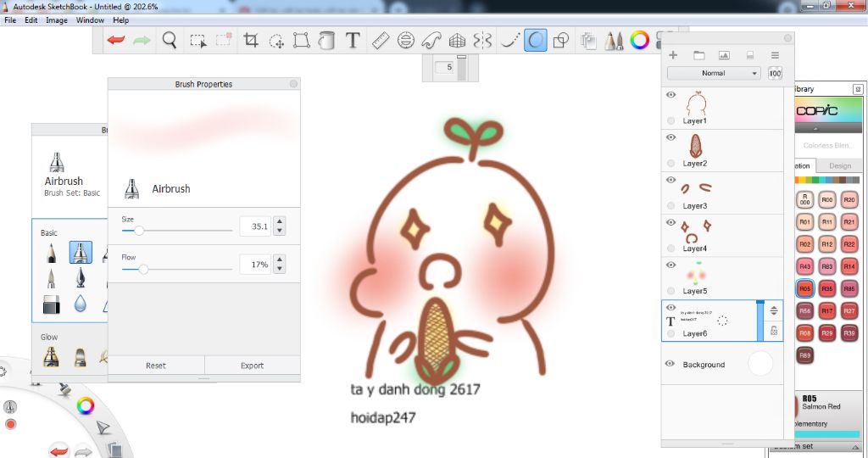Collapse the Copic library header arrow
The image size is (868, 458).
815,128
